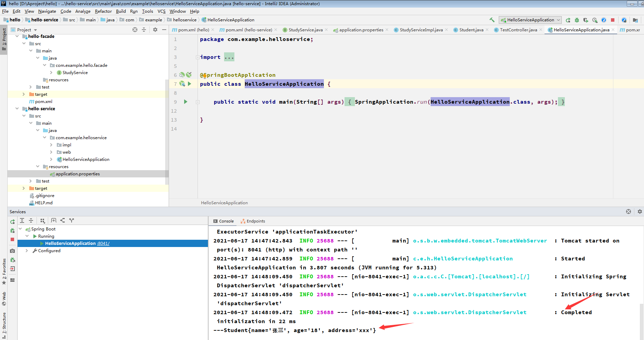
Task: Expand the hello-service target folder
Action: point(24,188)
